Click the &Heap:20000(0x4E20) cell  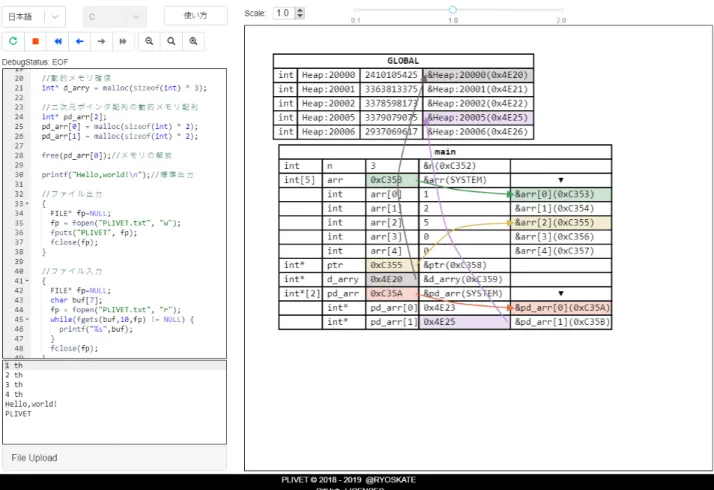point(478,75)
